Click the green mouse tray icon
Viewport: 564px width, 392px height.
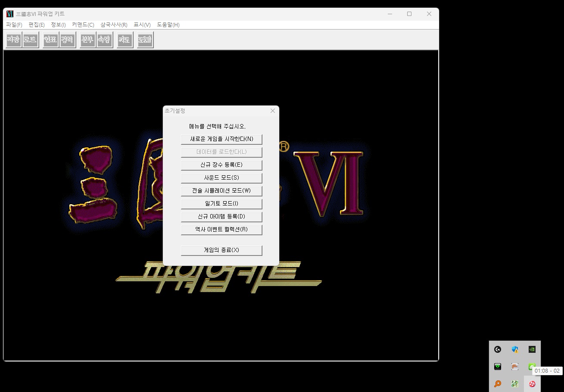[531, 367]
